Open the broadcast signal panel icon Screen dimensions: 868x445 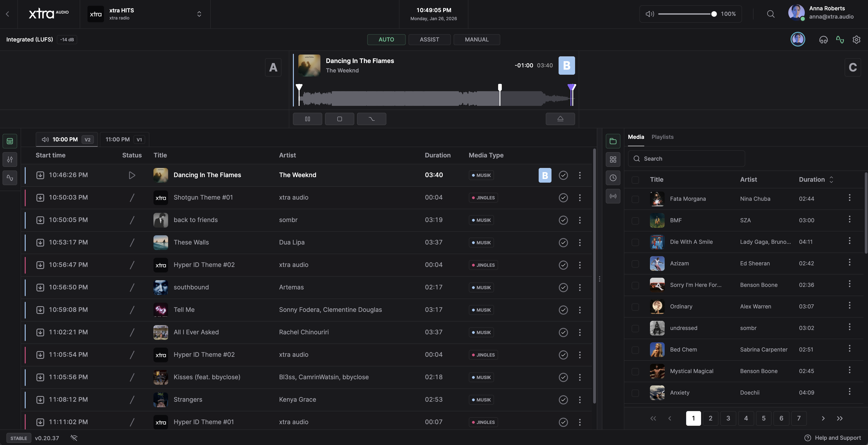pos(613,196)
